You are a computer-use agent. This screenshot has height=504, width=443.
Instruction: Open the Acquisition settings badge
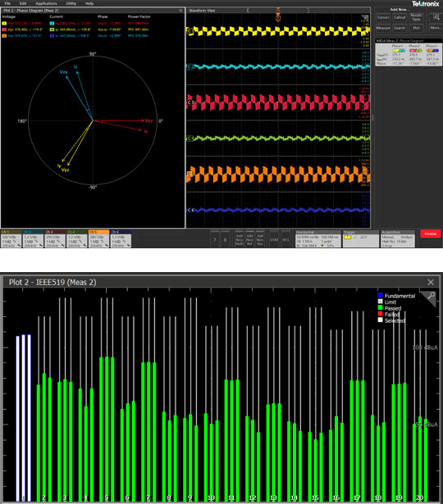click(x=398, y=238)
